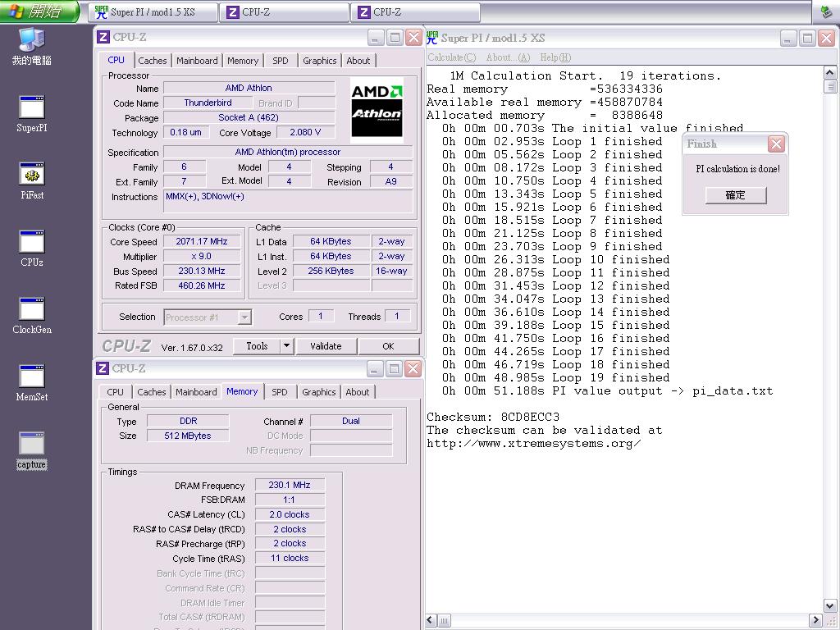Switch to Super PI taskbar button
The height and width of the screenshot is (630, 840).
153,11
